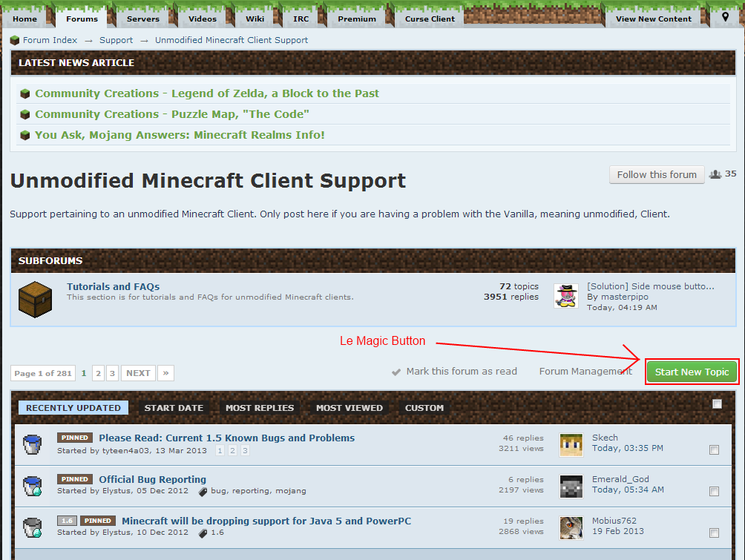
Task: Open Puzzle Map "The Code" article
Action: (x=172, y=114)
